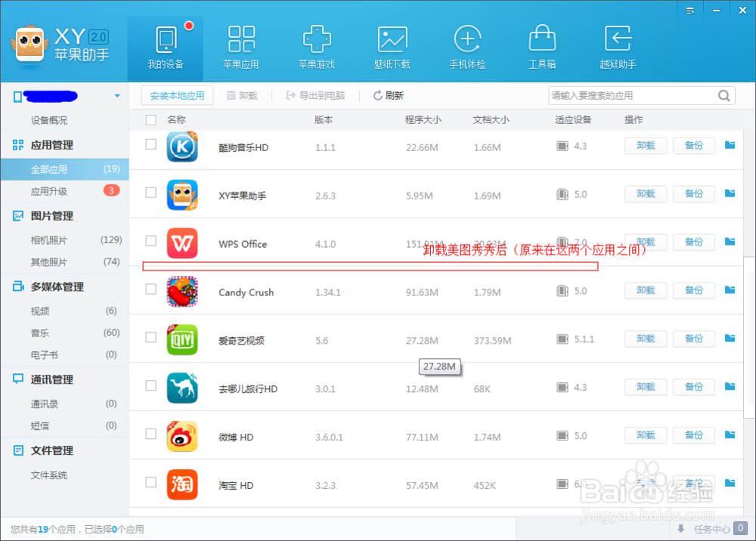This screenshot has width=756, height=541.
Task: Open folder icon for 酷狗音乐HD
Action: pos(730,144)
